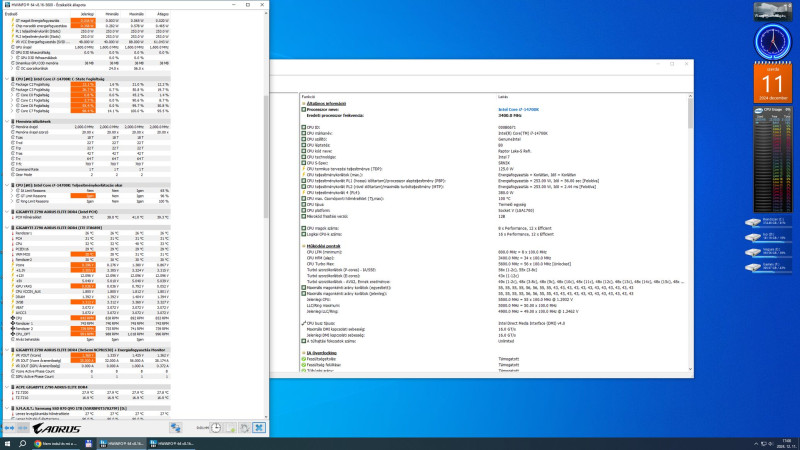Expand Core C0 Foglaltság row
Viewport: 800px width, 450px height.
pos(12,95)
